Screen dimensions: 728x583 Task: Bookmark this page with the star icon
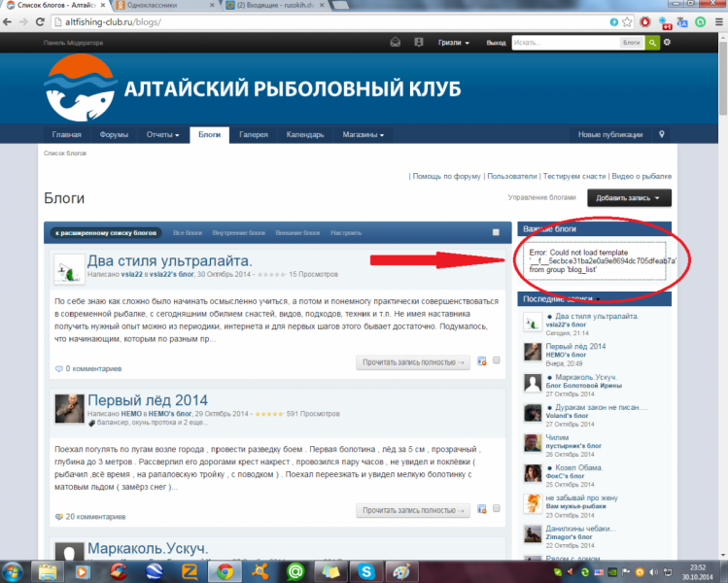pos(627,21)
